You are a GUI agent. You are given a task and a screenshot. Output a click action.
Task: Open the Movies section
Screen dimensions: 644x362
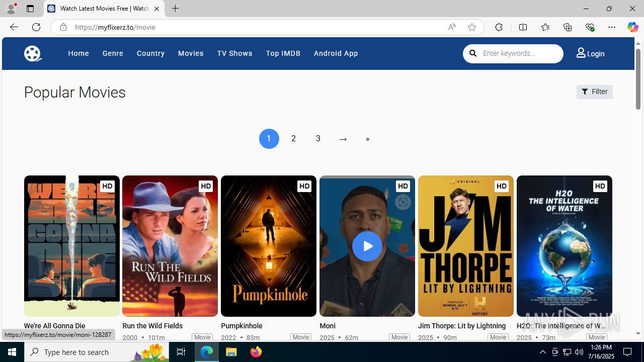pyautogui.click(x=191, y=53)
